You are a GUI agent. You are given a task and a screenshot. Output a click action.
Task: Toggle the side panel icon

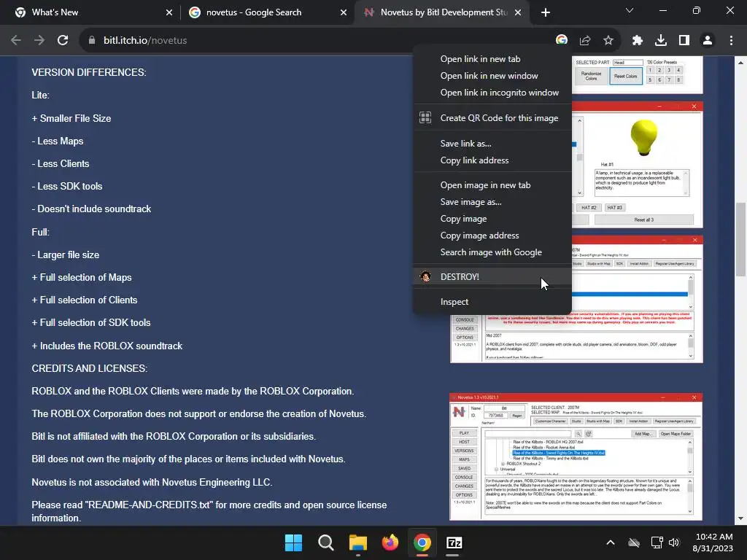point(684,41)
